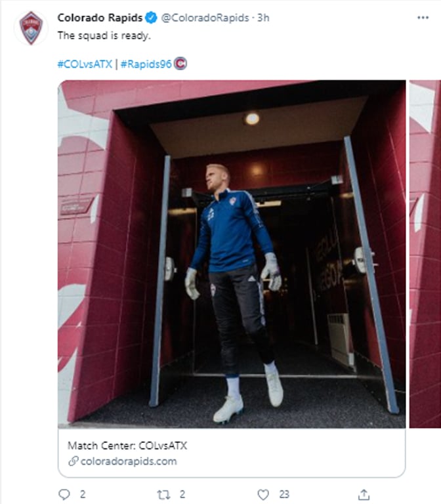
Task: Open the @ColoradoRapids handle
Action: 205,18
